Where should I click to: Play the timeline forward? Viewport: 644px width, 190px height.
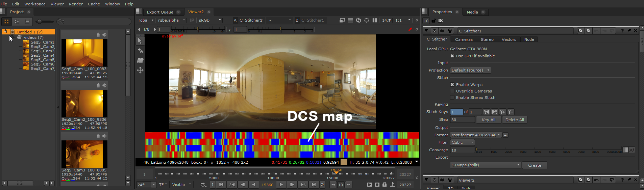[x=281, y=185]
